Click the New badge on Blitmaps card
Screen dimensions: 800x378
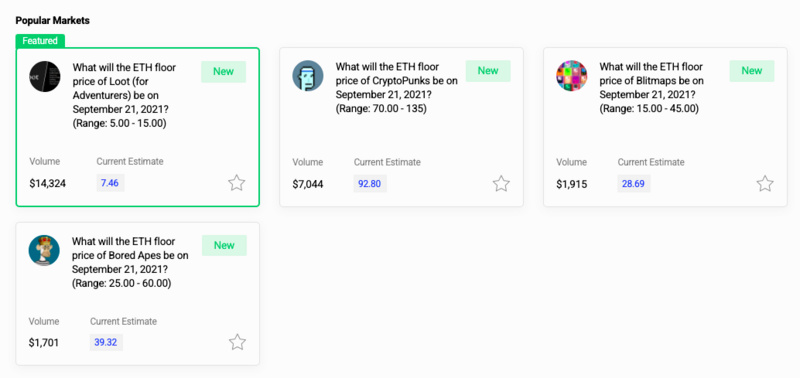752,71
